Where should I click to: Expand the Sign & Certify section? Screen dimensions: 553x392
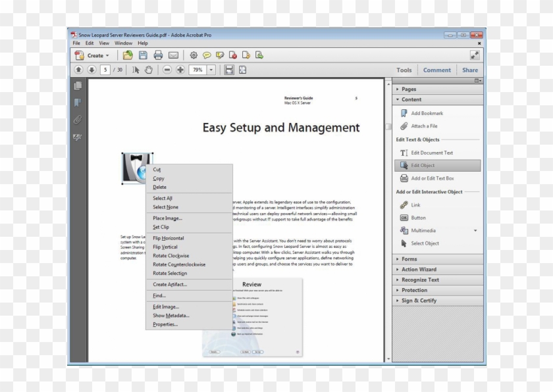tap(438, 301)
